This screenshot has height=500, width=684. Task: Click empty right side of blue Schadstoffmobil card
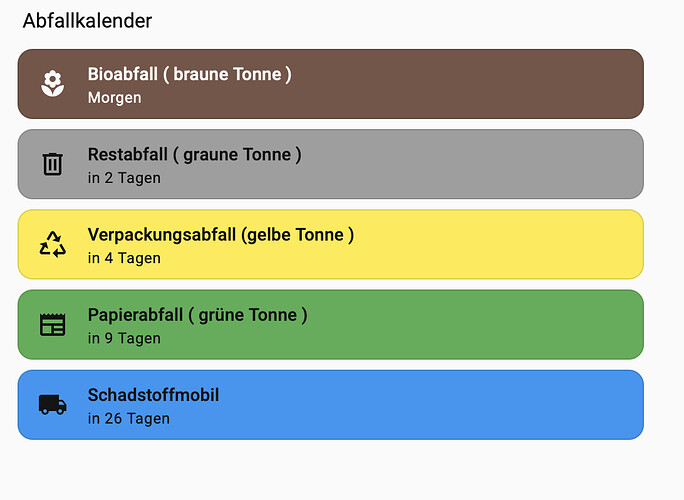[x=520, y=404]
